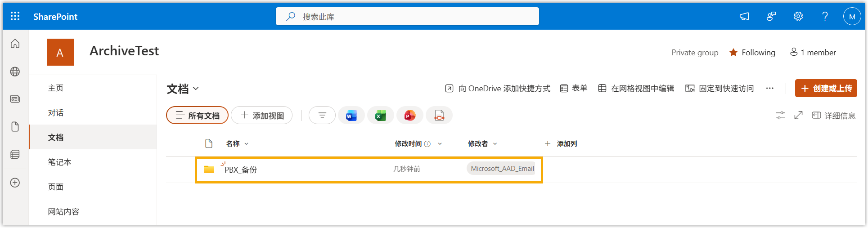Image resolution: width=868 pixels, height=228 pixels.
Task: Filter documents by PowerPoint files
Action: point(409,116)
